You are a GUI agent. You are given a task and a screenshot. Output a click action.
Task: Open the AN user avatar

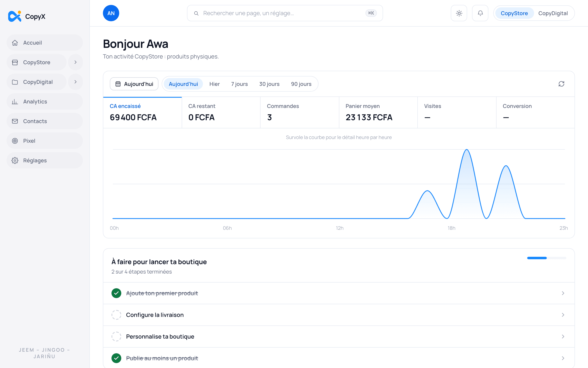111,13
